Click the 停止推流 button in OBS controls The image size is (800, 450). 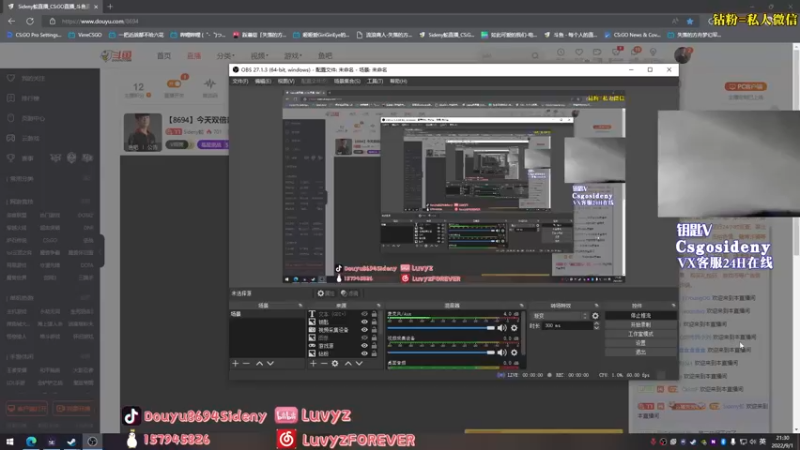(x=641, y=316)
